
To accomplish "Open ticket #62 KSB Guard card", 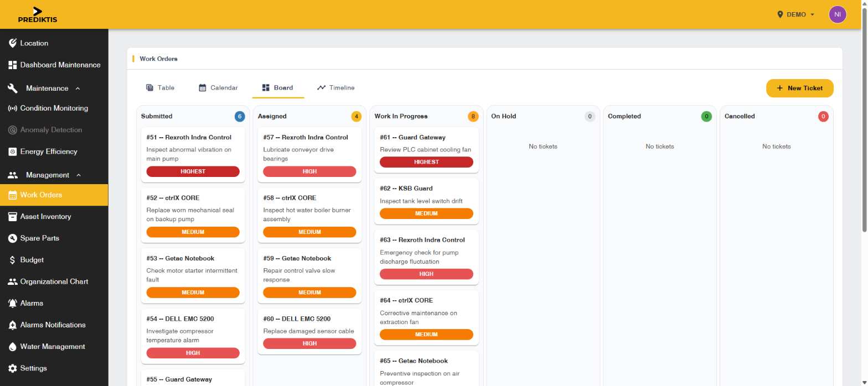I will click(426, 201).
